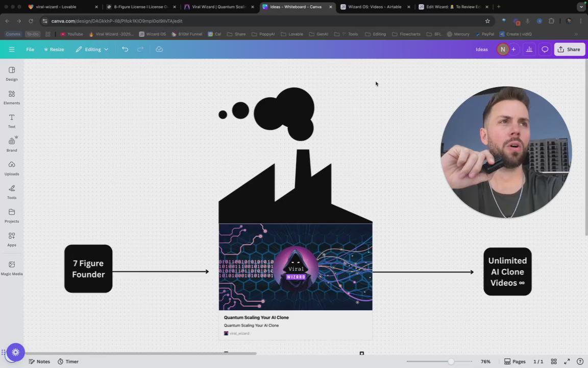This screenshot has height=368, width=588.
Task: Click the horizontal canvas scrollbar
Action: pos(140,353)
